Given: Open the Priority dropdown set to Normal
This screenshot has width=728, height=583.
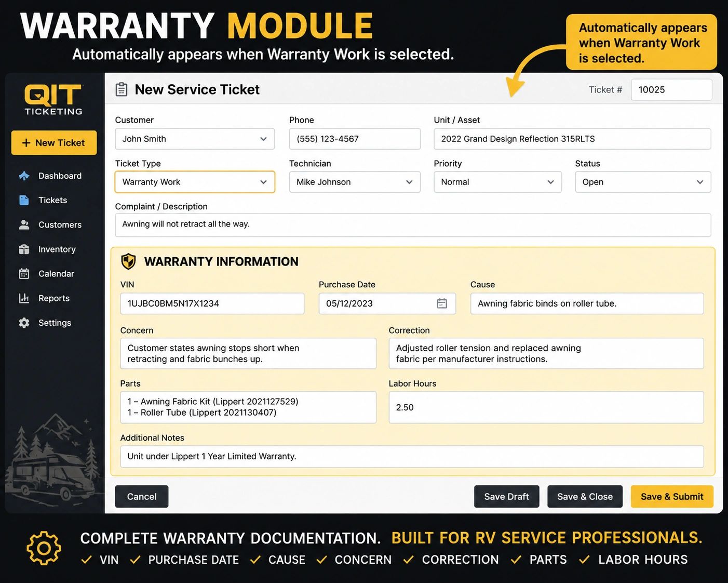Looking at the screenshot, I should coord(497,182).
